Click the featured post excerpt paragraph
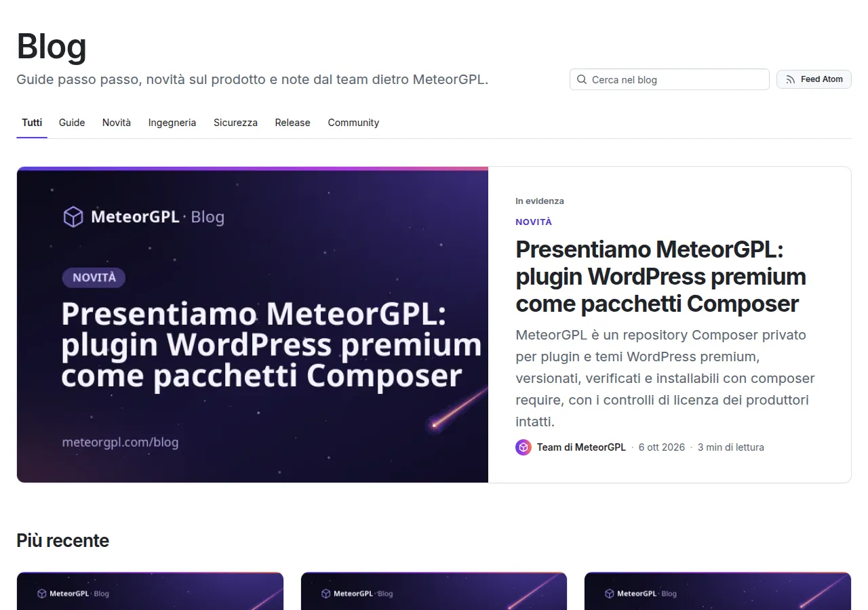This screenshot has height=610, width=868. tap(665, 378)
